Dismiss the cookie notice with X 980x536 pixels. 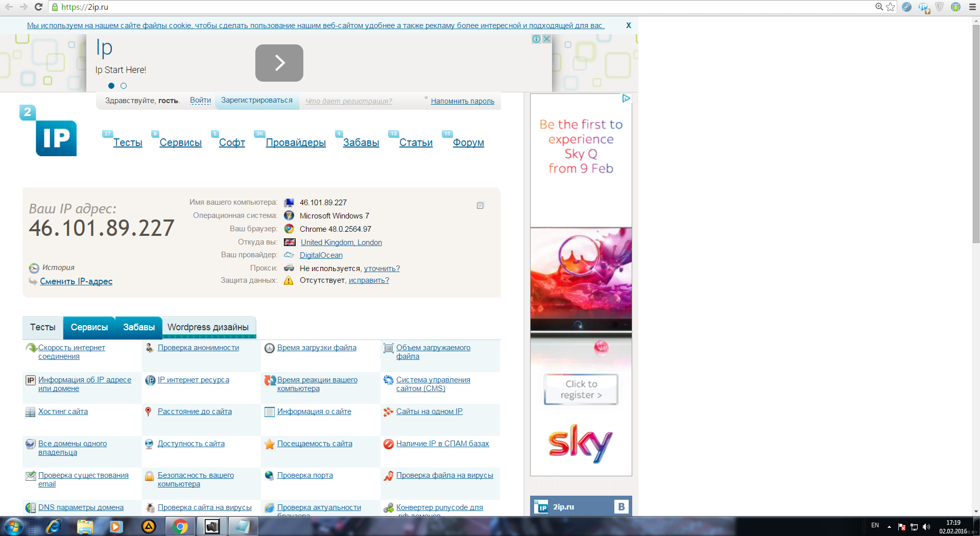[629, 25]
